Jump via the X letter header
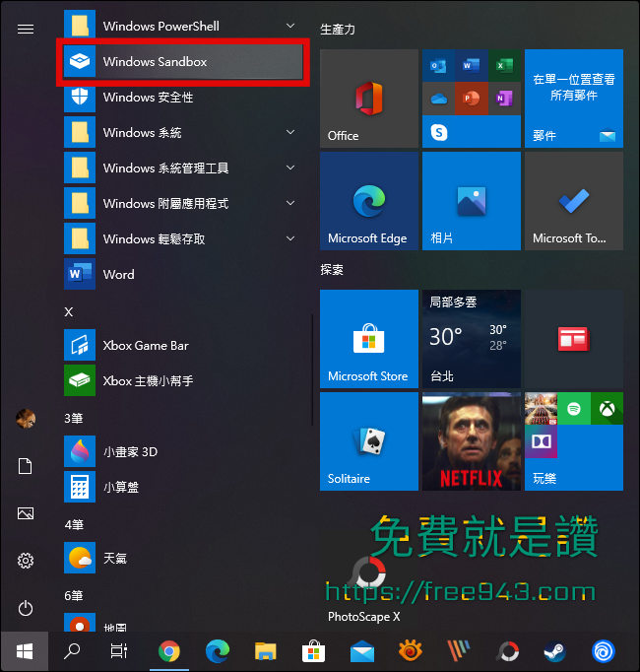 (x=69, y=311)
